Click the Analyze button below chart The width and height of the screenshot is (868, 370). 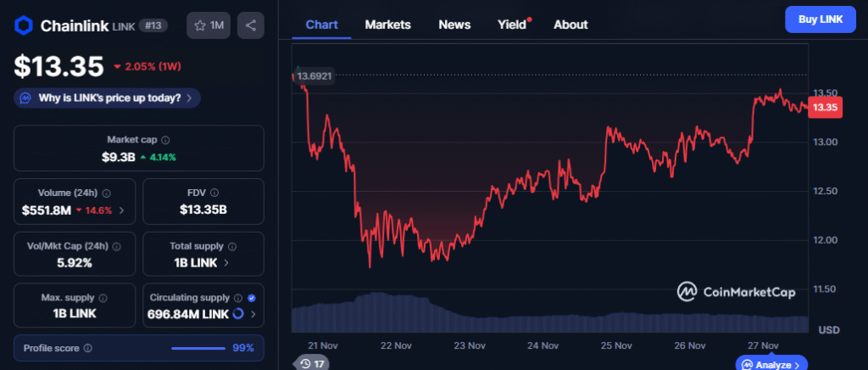[x=771, y=364]
